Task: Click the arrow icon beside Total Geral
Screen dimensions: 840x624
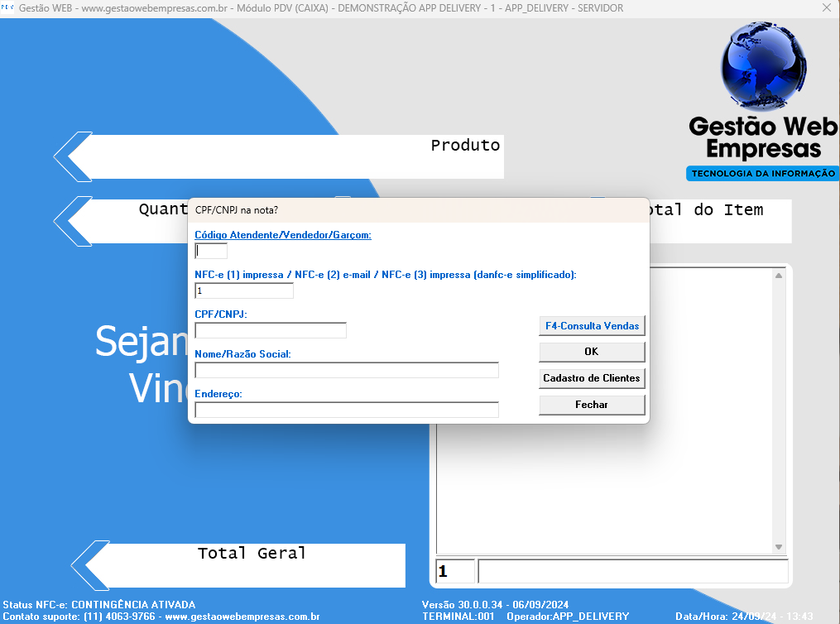Action: (89, 565)
